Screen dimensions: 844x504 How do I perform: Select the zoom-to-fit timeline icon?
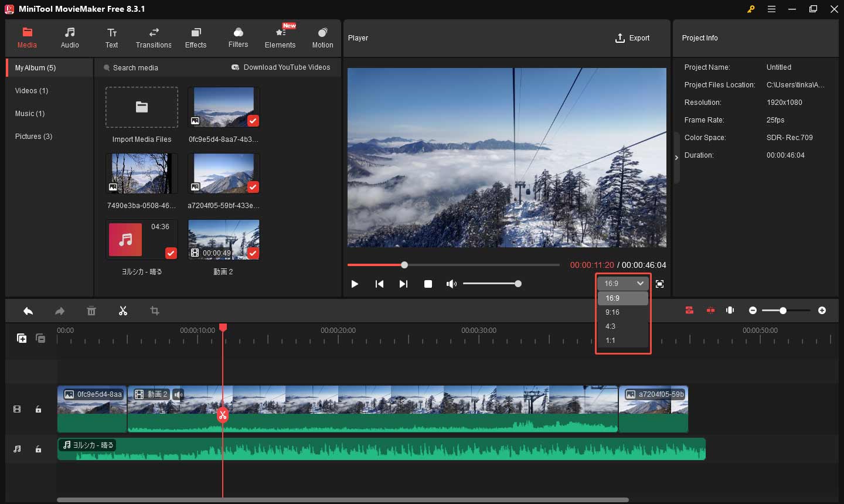click(x=710, y=310)
